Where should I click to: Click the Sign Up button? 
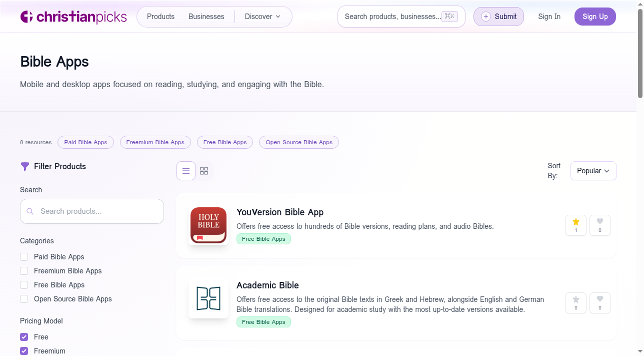pyautogui.click(x=595, y=17)
